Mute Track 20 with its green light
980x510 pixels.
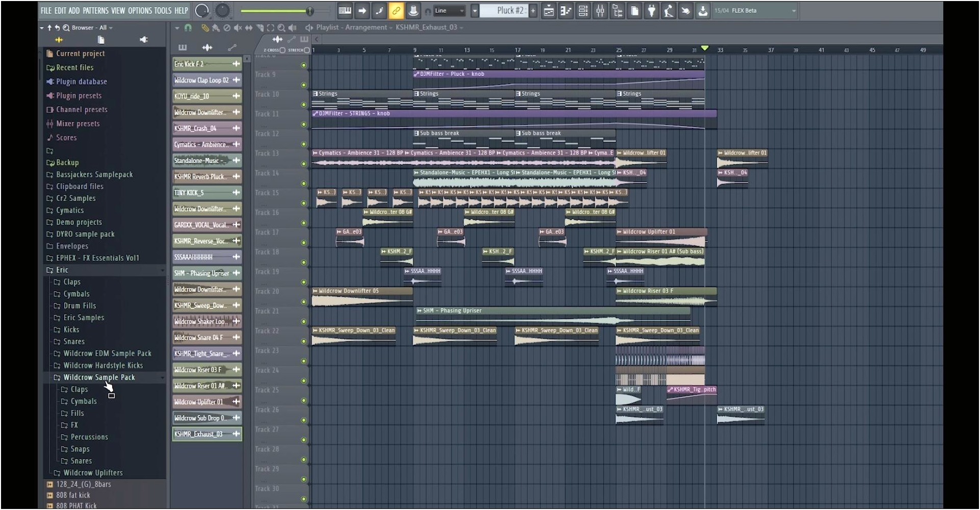[x=304, y=302]
